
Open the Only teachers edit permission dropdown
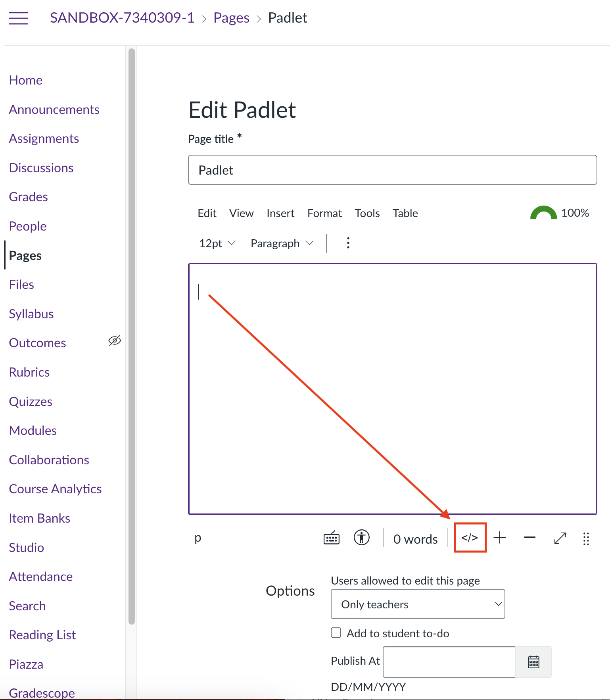point(418,604)
